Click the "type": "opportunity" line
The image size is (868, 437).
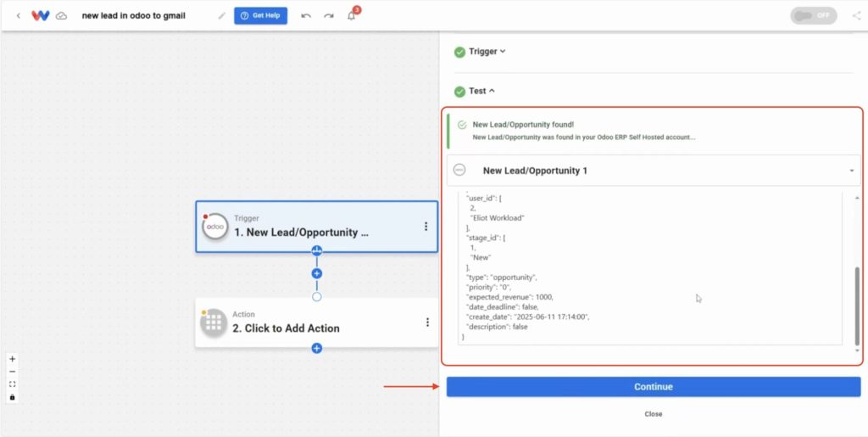pos(502,277)
